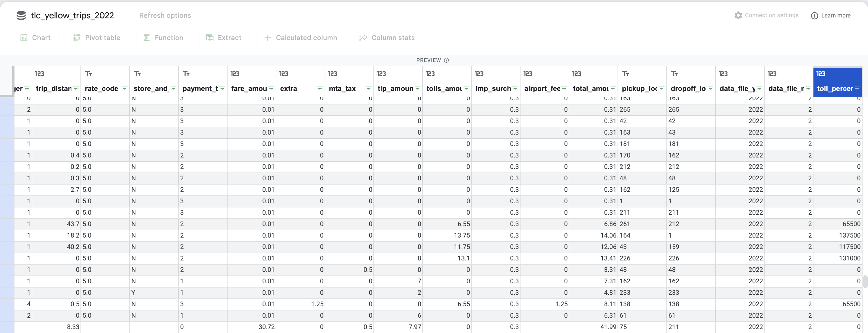Screen dimensions: 868x333
Task: Click the Chart icon in the toolbar
Action: [x=24, y=38]
